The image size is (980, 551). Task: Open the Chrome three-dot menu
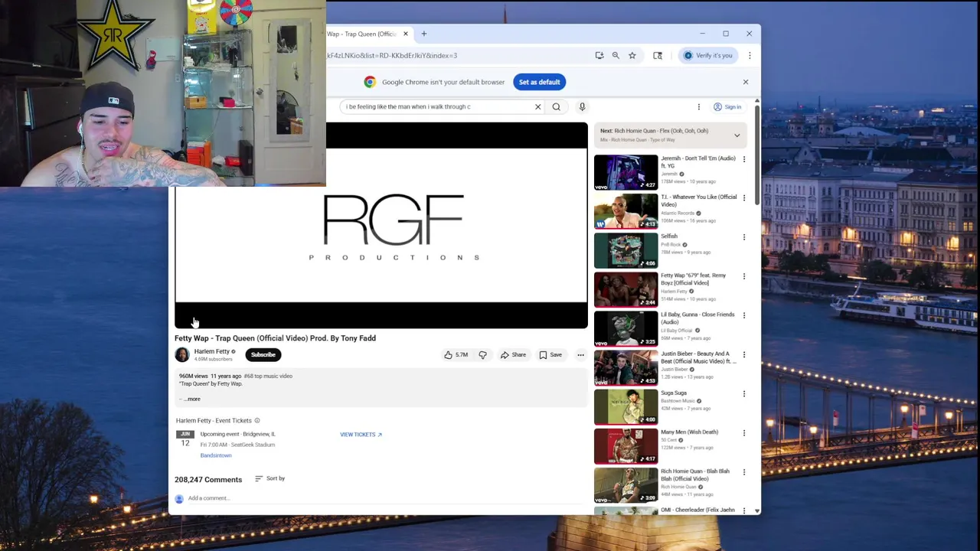750,55
